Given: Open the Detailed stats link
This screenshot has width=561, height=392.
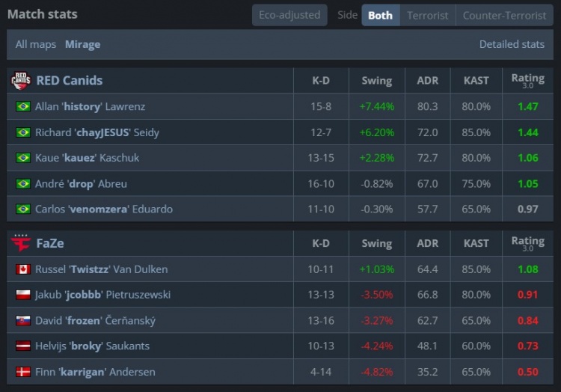Looking at the screenshot, I should click(x=512, y=45).
